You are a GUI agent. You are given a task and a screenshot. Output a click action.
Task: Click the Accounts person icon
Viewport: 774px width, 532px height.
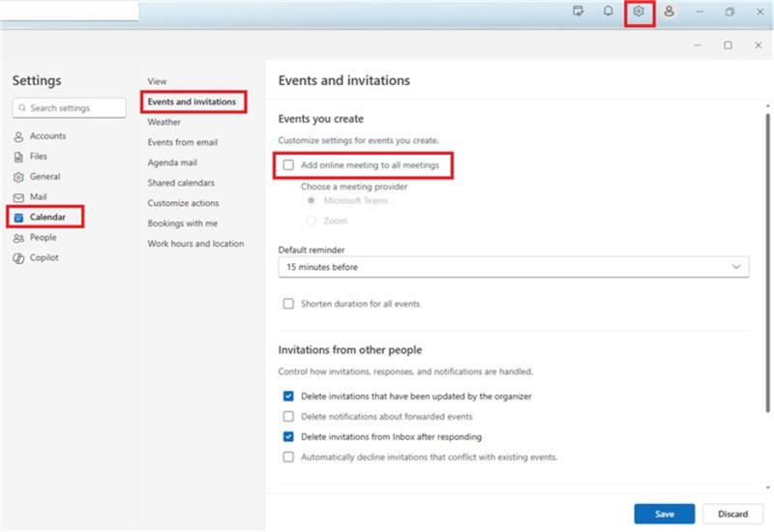(18, 136)
